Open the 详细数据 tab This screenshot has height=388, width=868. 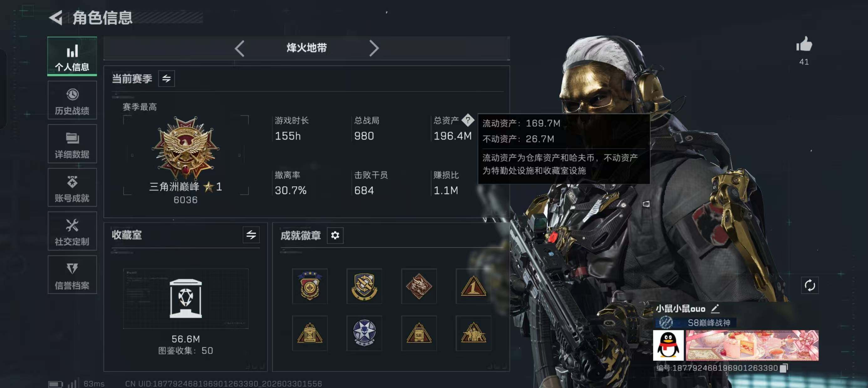(72, 144)
